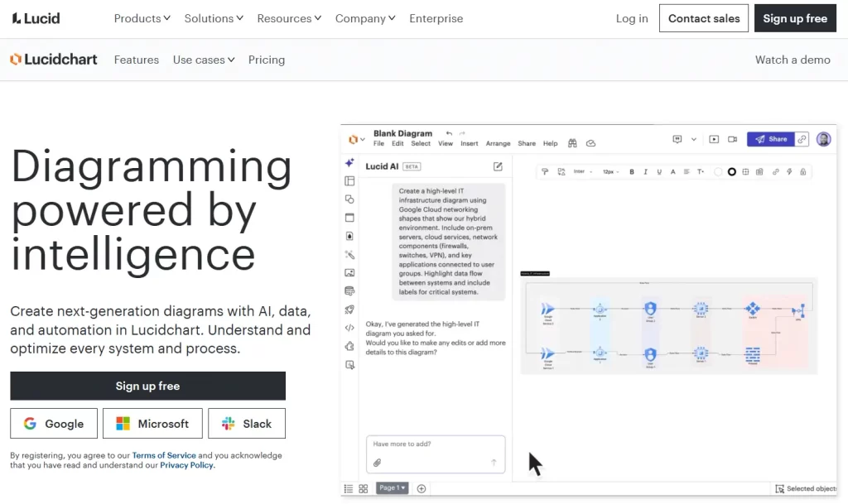Image resolution: width=848 pixels, height=504 pixels.
Task: Open the Inter font family dropdown
Action: (x=583, y=172)
